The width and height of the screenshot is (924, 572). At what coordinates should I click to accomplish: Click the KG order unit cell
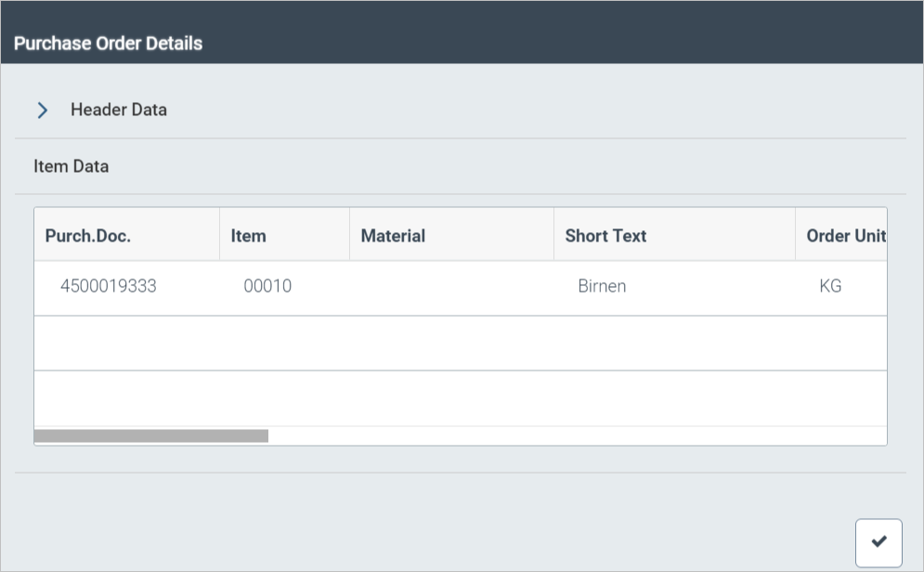pyautogui.click(x=830, y=286)
